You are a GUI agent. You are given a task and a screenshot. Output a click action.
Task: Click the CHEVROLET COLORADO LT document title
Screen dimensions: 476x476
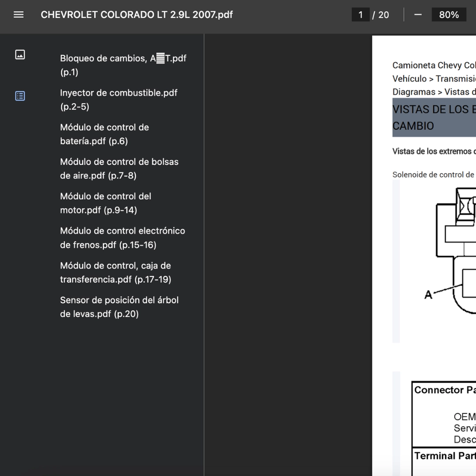pos(137,15)
